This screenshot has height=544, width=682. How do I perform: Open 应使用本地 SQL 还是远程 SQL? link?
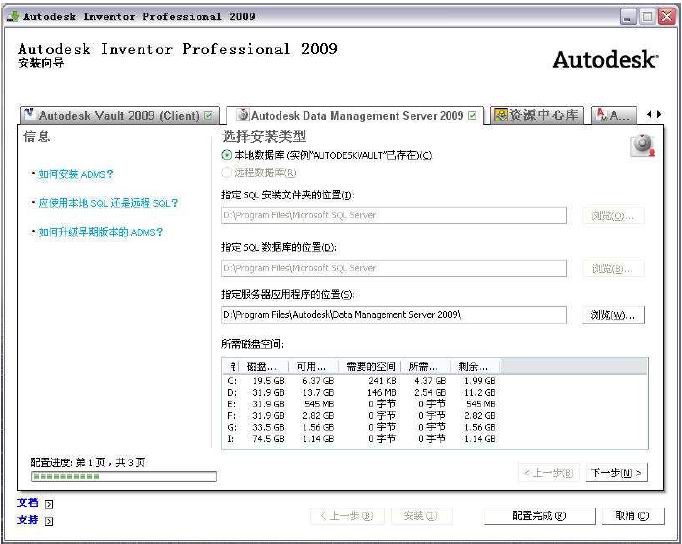108,203
